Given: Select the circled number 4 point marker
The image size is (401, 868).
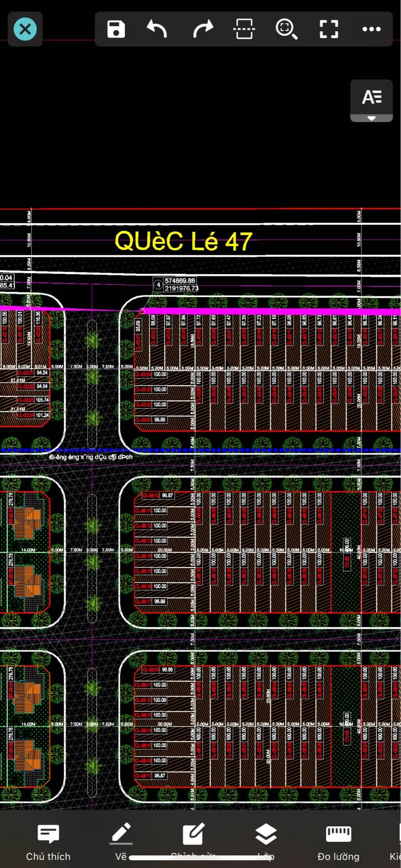Looking at the screenshot, I should tap(158, 285).
